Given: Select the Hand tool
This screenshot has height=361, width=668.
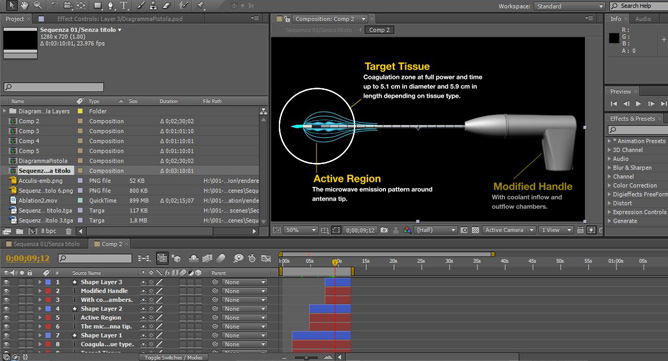Looking at the screenshot, I should coord(25,6).
